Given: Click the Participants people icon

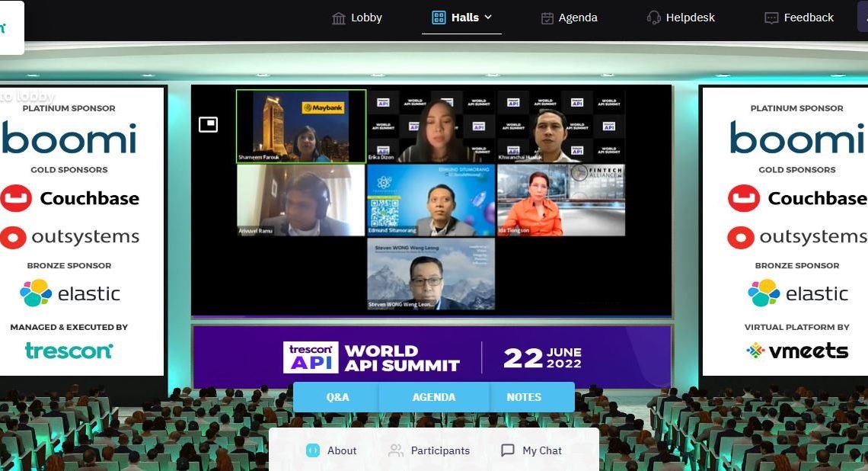Looking at the screenshot, I should [395, 450].
